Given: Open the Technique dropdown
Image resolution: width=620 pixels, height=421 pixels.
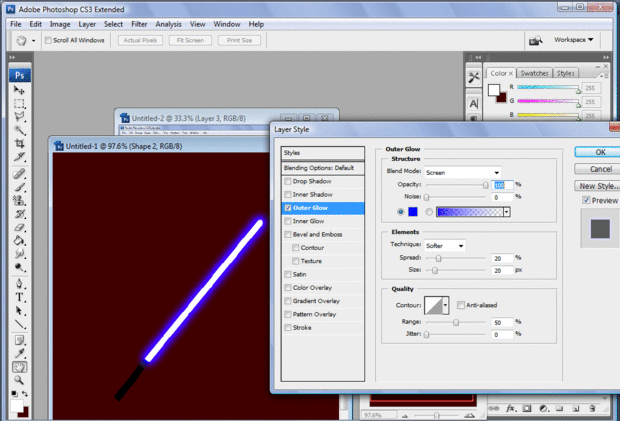Looking at the screenshot, I should (444, 245).
